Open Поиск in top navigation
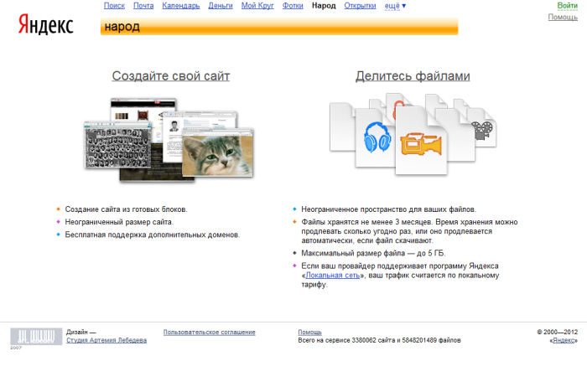 (x=114, y=6)
